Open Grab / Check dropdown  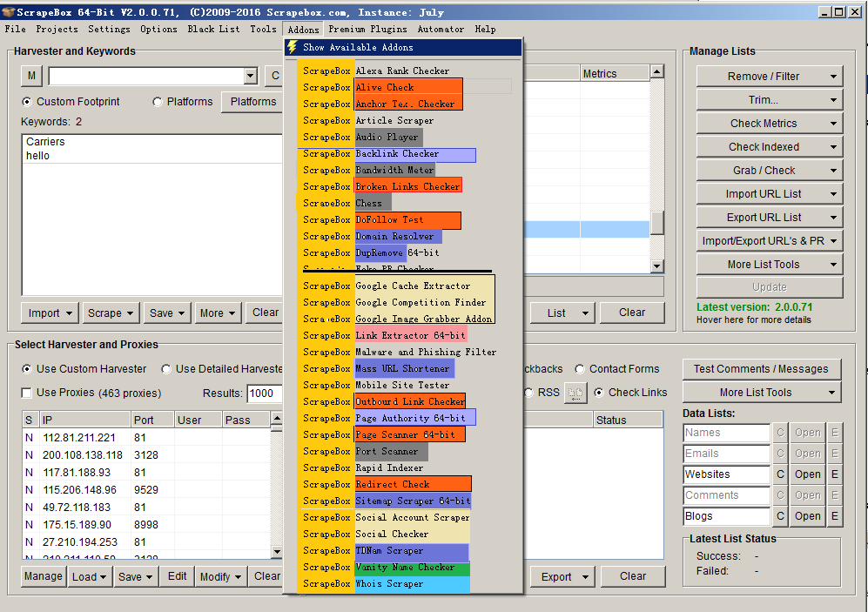click(770, 171)
